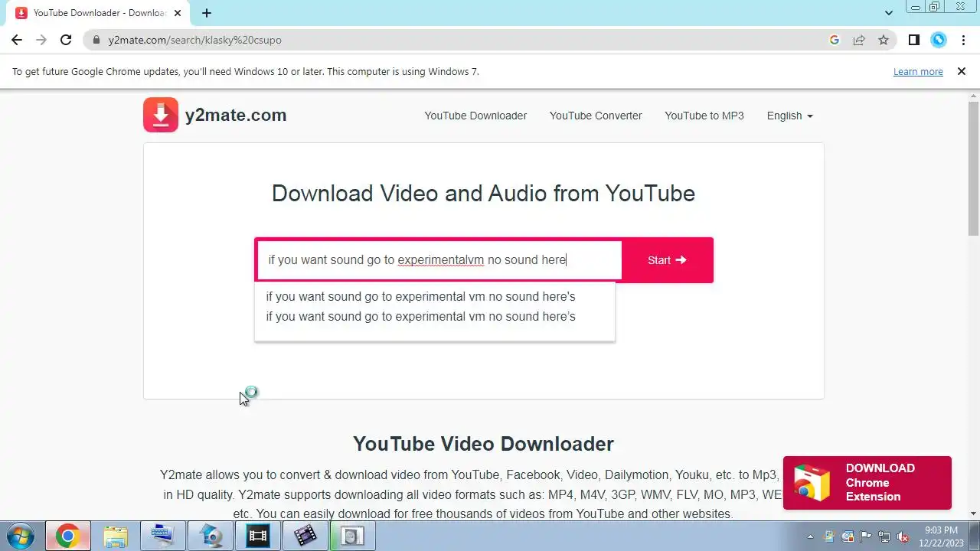The height and width of the screenshot is (551, 980).
Task: Click the Action Center flag icon
Action: [x=867, y=536]
